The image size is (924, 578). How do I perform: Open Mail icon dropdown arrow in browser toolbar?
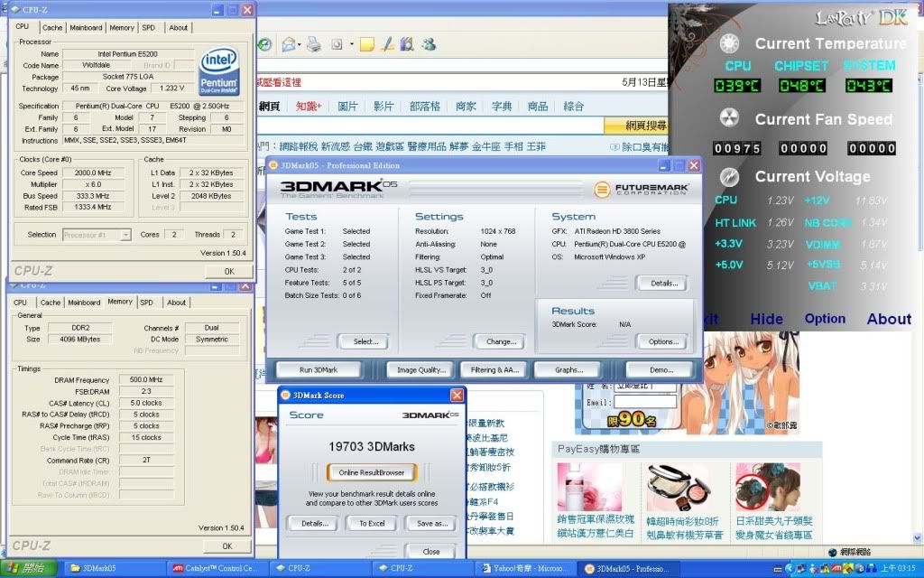300,45
